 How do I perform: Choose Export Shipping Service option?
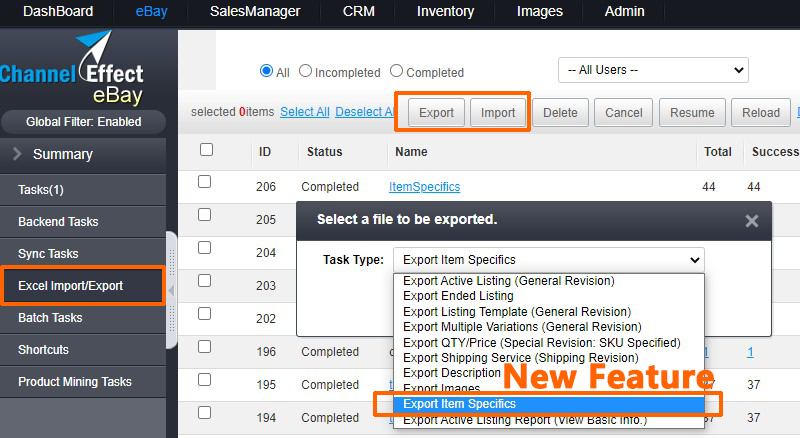pos(549,358)
